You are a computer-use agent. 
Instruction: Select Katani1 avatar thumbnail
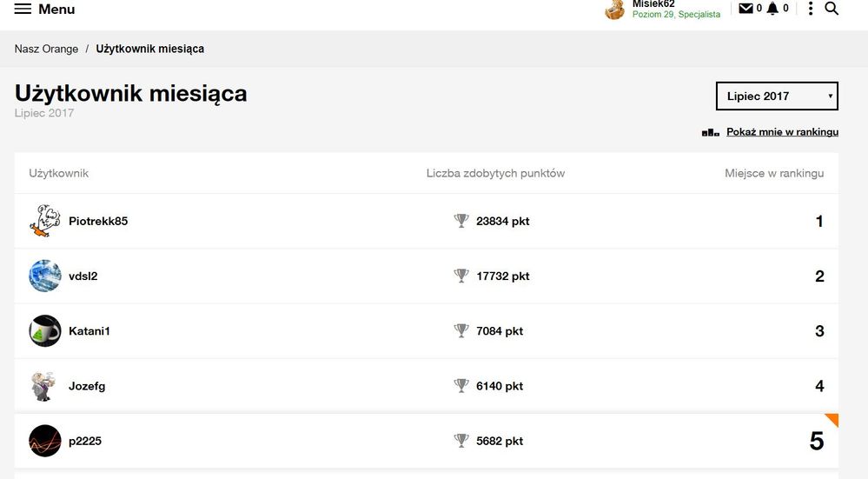point(45,331)
